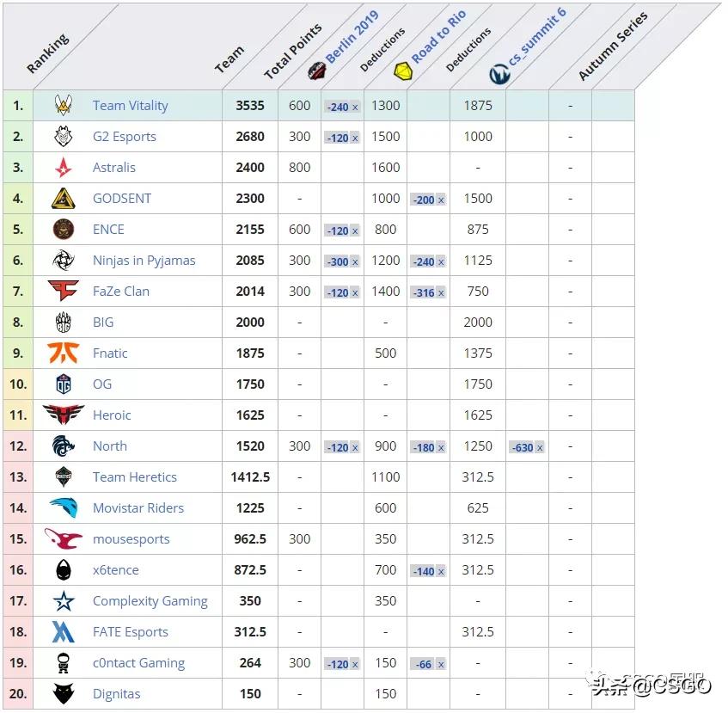Open the Team Heretics link

tap(134, 477)
